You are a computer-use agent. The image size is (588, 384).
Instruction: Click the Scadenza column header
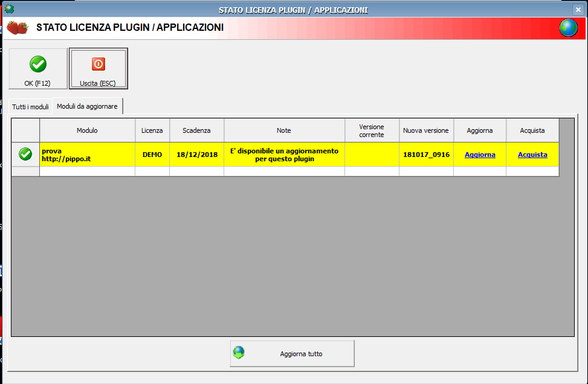197,130
